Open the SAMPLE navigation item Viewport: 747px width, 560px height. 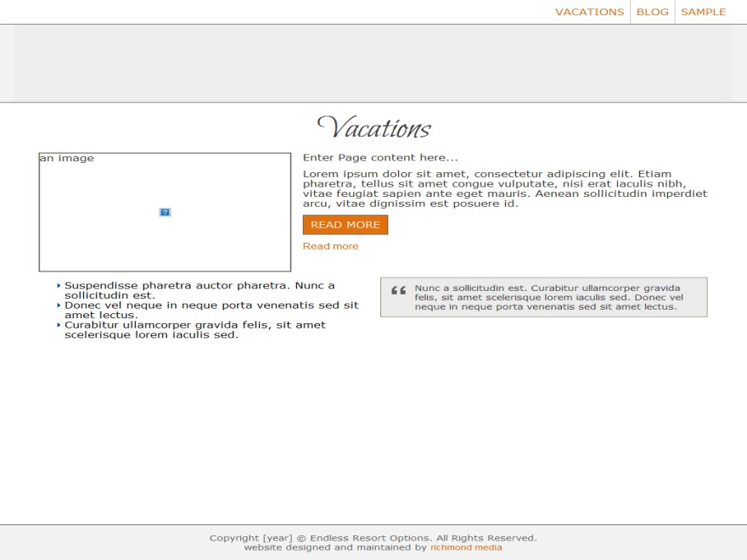[x=703, y=12]
